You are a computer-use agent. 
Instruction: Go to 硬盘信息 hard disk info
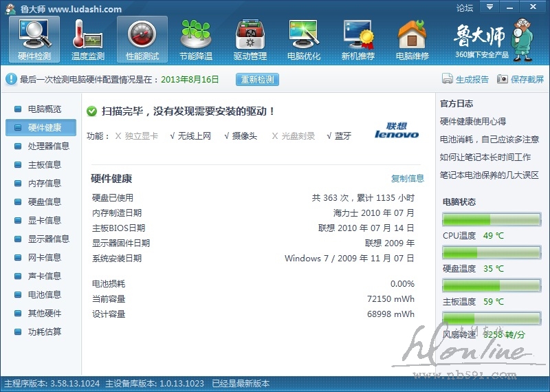(x=44, y=202)
